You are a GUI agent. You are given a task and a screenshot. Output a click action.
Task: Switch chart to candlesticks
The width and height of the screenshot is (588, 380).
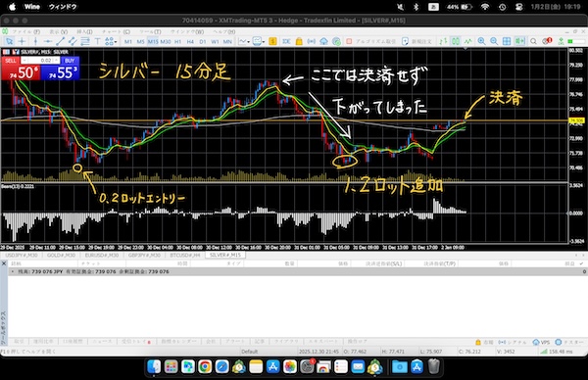coord(456,41)
